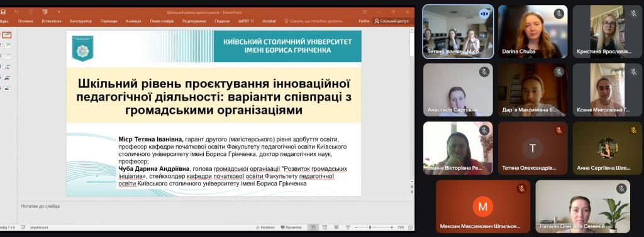This screenshot has height=237, width=644.
Task: Click the zoom in plus button
Action: 391,227
